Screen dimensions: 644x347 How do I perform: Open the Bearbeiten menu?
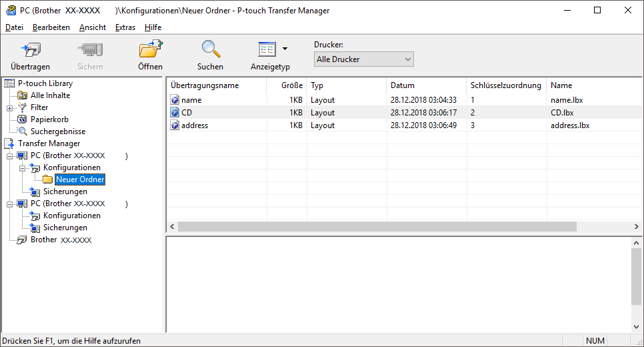click(x=51, y=27)
